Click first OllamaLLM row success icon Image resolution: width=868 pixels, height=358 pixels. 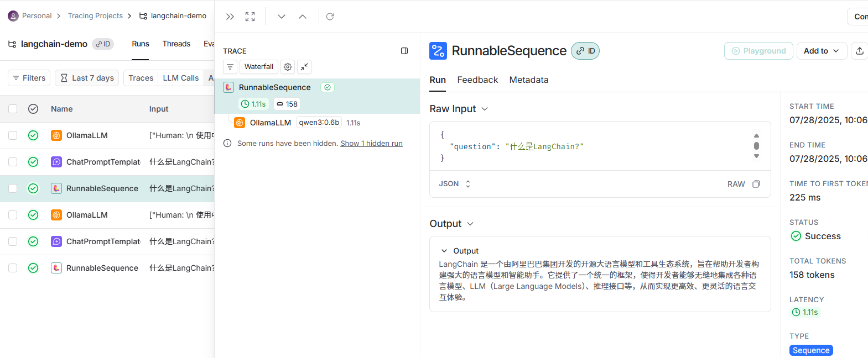33,135
